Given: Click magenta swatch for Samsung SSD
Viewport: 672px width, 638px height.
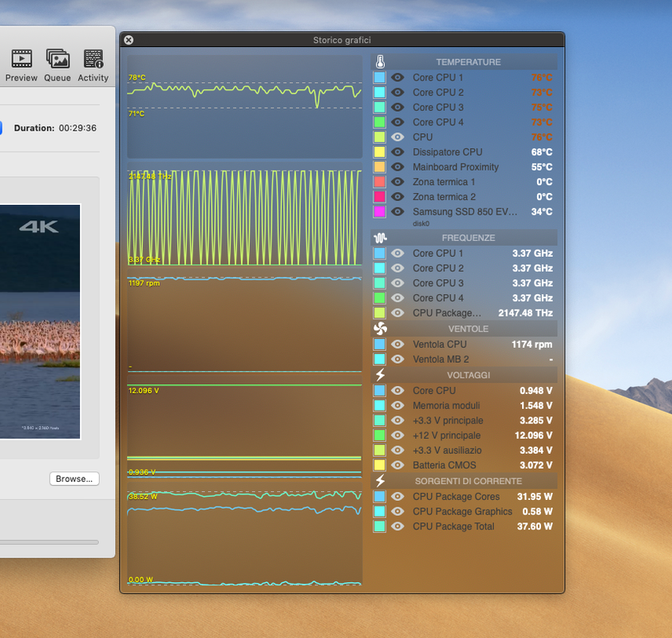Looking at the screenshot, I should pyautogui.click(x=380, y=211).
